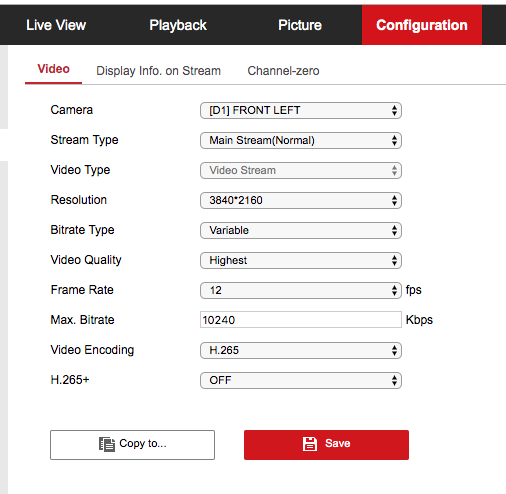The width and height of the screenshot is (506, 494).
Task: Click the greyed Video Type dropdown
Action: point(301,170)
